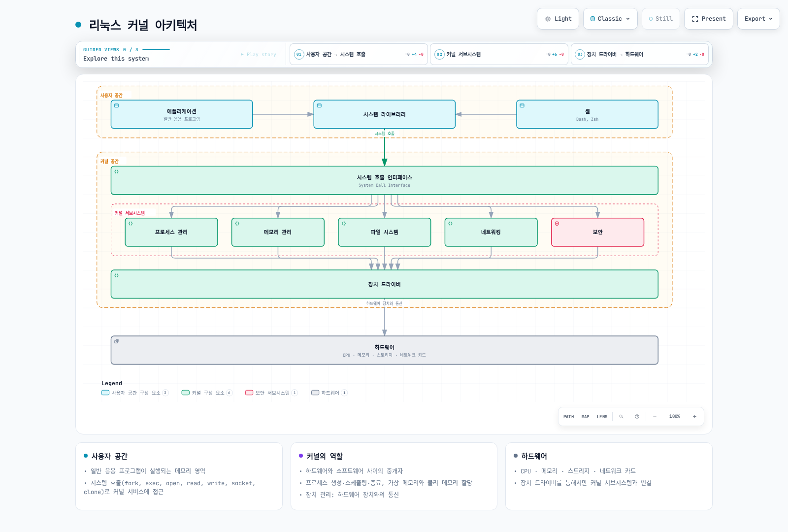
Task: Open the help question-mark icon
Action: coord(637,417)
